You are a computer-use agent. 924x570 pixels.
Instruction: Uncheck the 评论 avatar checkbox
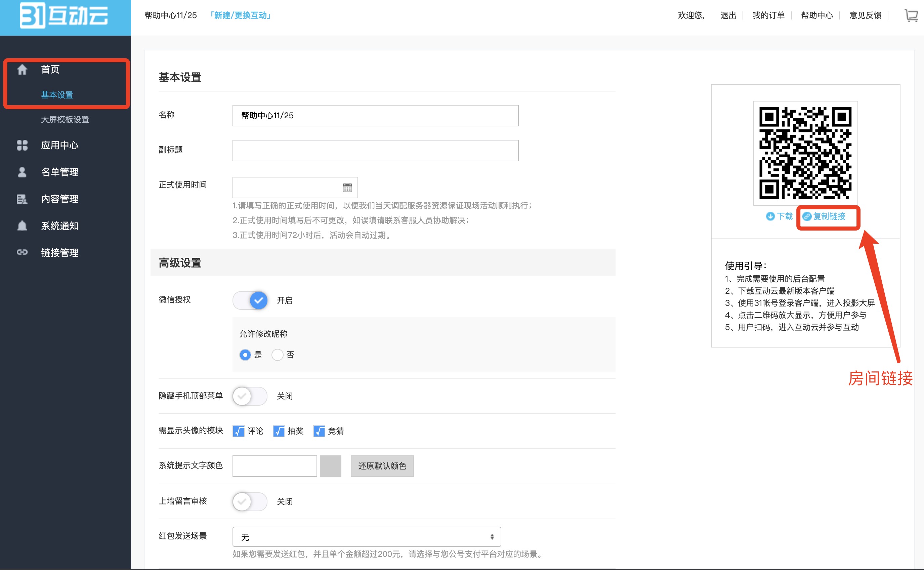[x=239, y=431]
